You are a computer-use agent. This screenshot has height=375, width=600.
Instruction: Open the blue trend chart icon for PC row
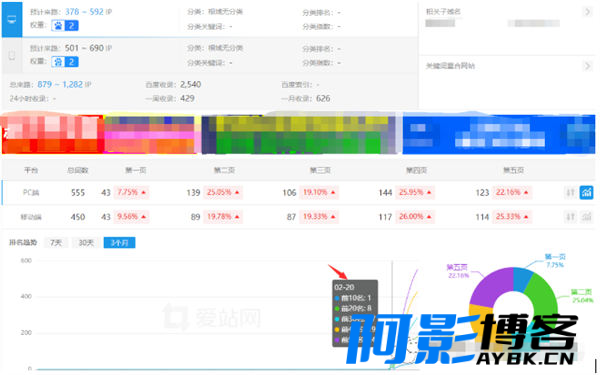(586, 192)
